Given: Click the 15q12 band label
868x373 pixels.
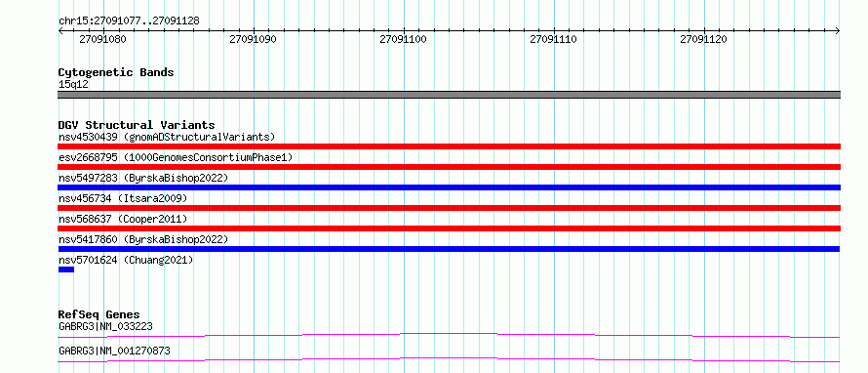Looking at the screenshot, I should pyautogui.click(x=73, y=85).
